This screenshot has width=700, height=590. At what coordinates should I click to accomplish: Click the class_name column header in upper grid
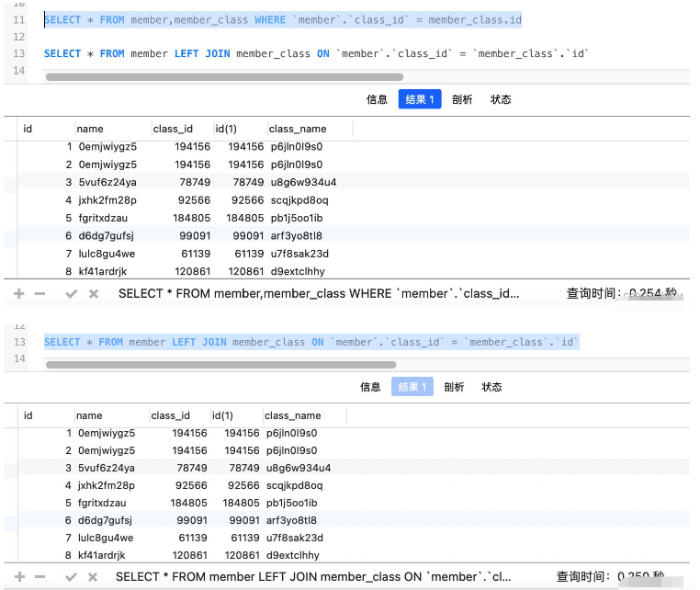[298, 129]
